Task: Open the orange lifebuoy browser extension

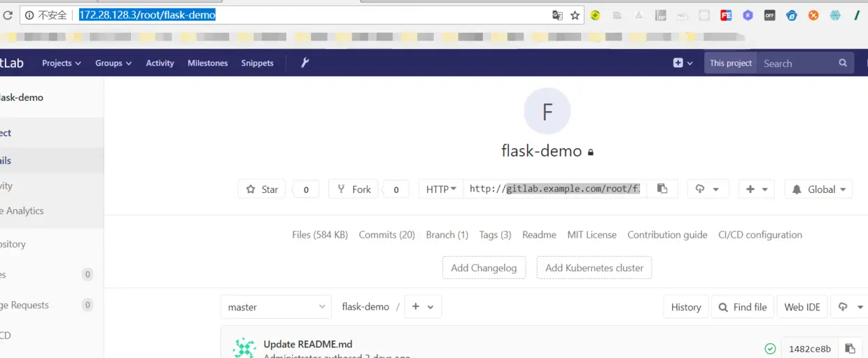Action: [813, 15]
